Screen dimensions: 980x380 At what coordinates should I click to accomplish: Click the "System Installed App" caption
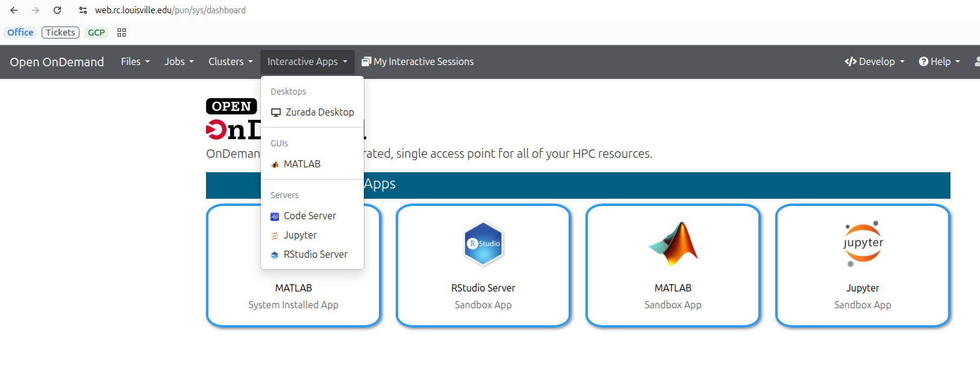[293, 305]
